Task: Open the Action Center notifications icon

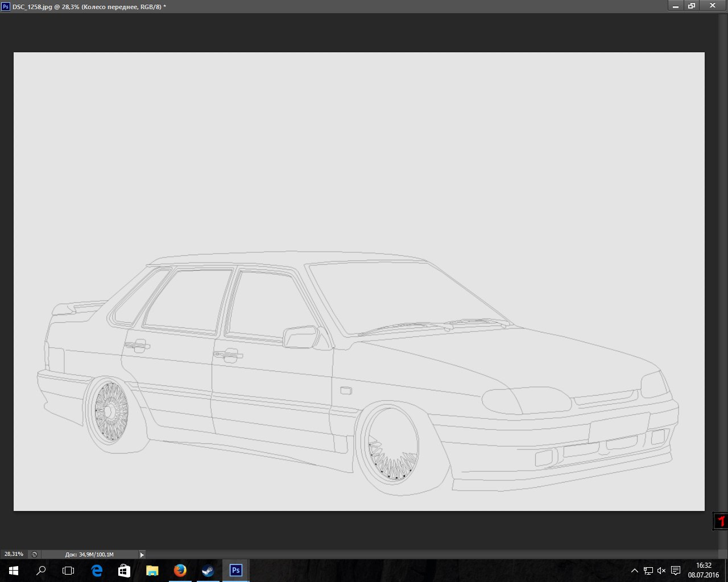Action: tap(676, 571)
